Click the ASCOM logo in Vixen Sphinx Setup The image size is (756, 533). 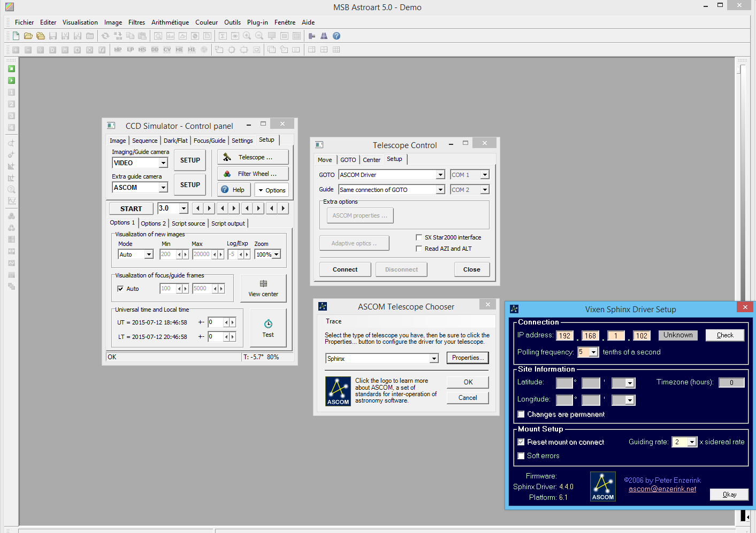click(603, 486)
